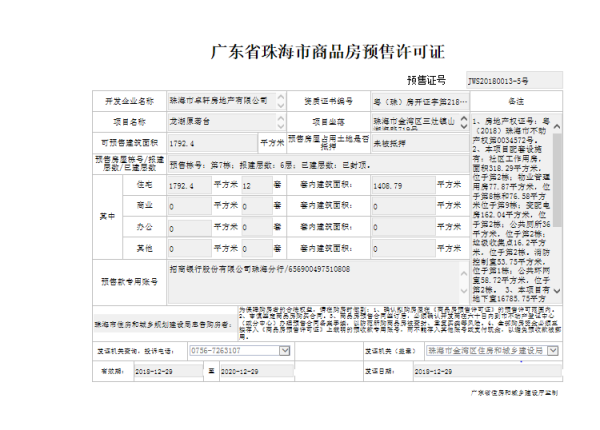Select the 有效期 end date 2020-12-29 field
The height and width of the screenshot is (430, 600).
[246, 369]
